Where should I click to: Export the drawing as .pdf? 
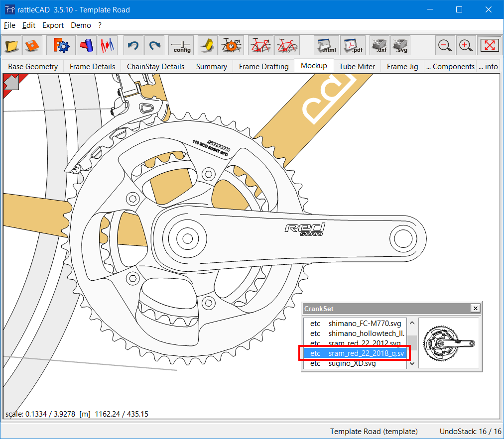353,45
